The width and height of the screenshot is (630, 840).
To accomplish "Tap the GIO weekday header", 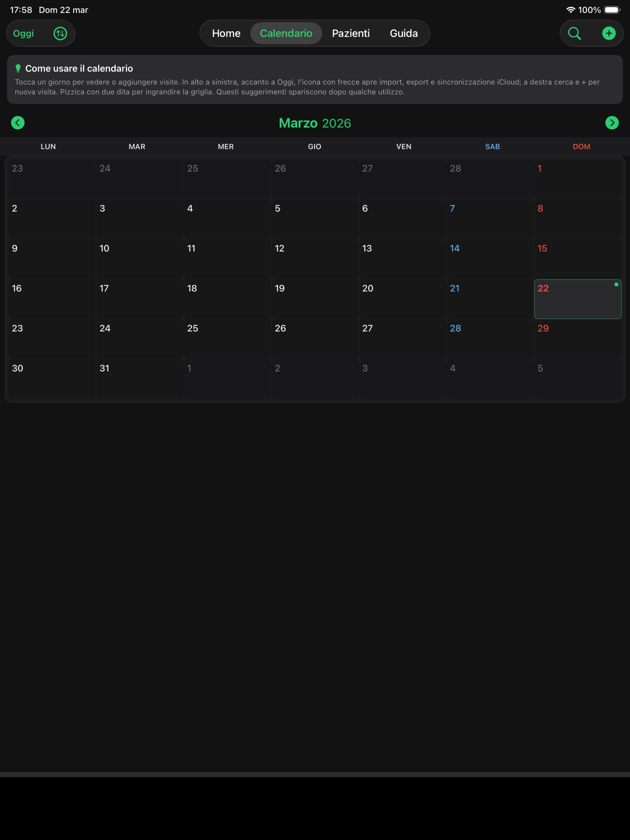I will [x=315, y=147].
